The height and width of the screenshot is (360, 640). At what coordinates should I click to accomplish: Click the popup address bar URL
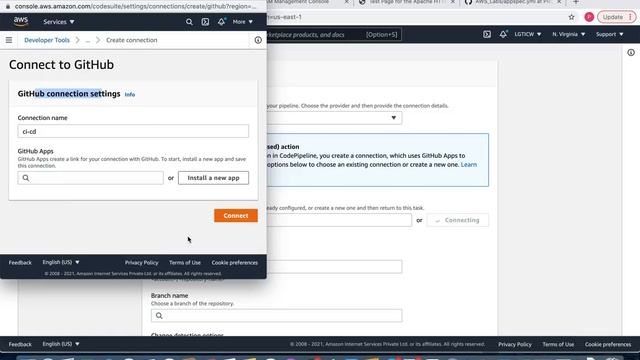[x=135, y=6]
